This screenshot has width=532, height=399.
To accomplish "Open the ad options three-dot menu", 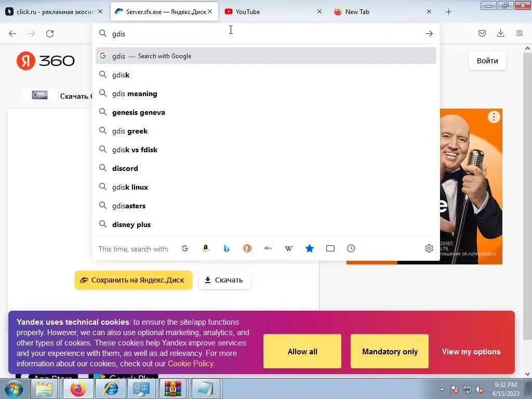I will [x=494, y=117].
